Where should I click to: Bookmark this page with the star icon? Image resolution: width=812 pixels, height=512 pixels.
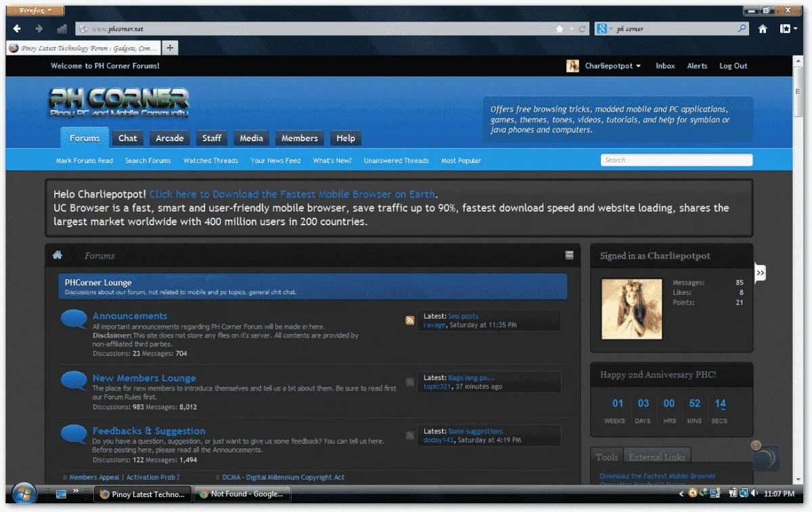[x=560, y=29]
